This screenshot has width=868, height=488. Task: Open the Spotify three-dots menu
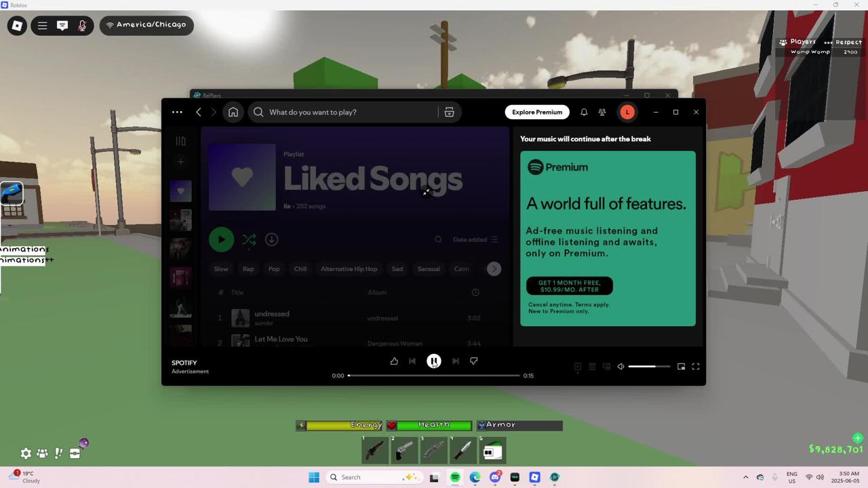click(x=177, y=113)
